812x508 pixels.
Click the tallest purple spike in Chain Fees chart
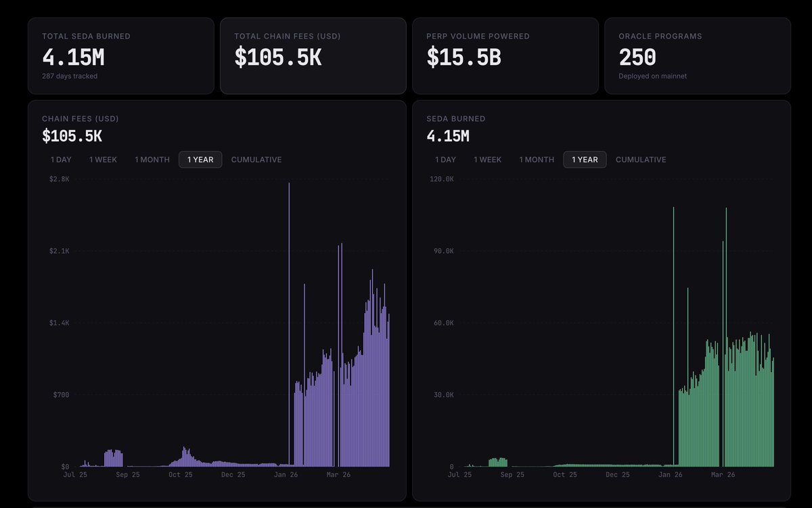pos(289,325)
